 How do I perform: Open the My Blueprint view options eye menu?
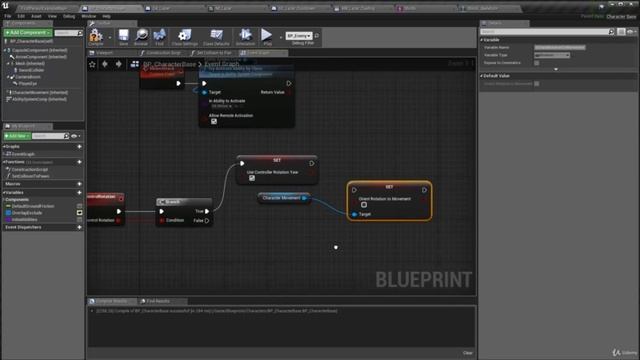click(x=76, y=136)
